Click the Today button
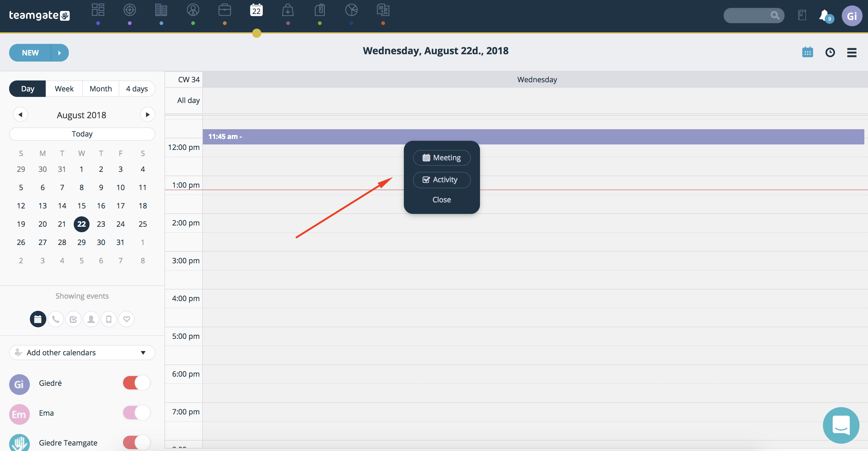 coord(82,133)
